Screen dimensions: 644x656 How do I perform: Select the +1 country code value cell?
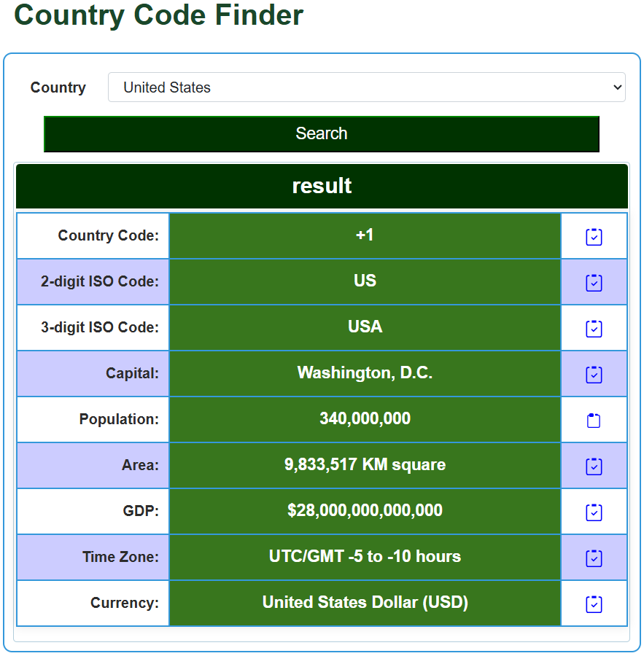365,235
